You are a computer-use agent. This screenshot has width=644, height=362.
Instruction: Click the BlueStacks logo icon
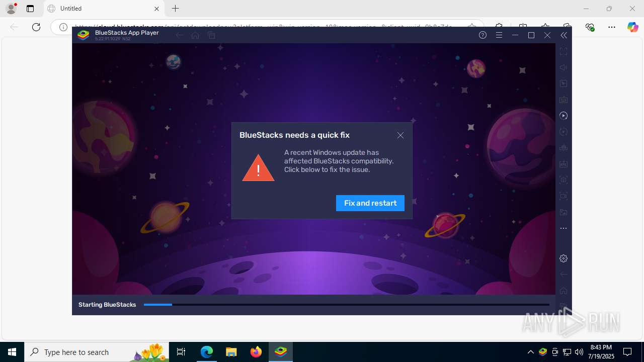tap(84, 35)
